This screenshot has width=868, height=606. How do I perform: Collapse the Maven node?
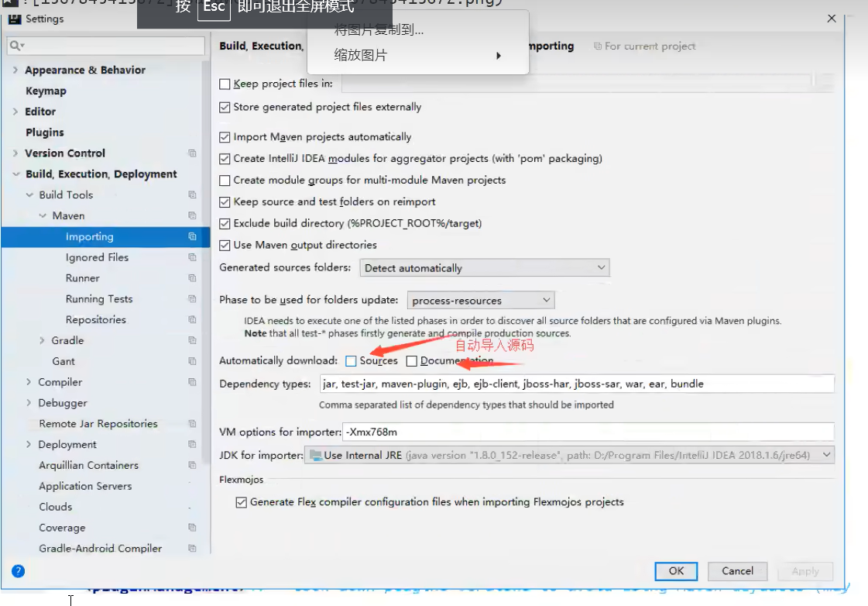pos(43,215)
